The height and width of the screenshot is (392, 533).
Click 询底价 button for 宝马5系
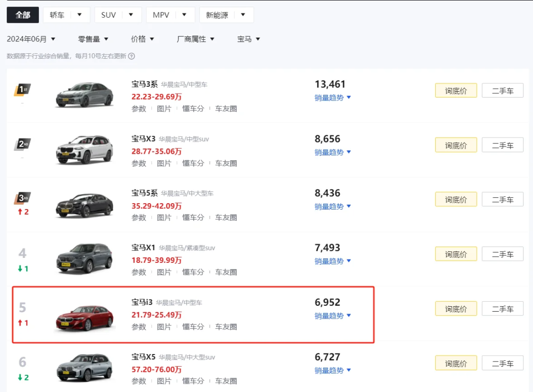point(456,200)
